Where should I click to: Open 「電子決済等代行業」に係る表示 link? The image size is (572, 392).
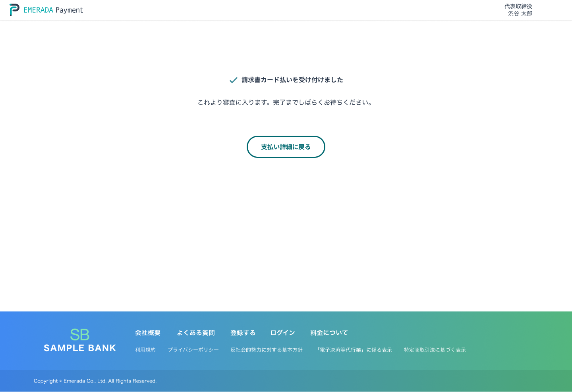353,350
